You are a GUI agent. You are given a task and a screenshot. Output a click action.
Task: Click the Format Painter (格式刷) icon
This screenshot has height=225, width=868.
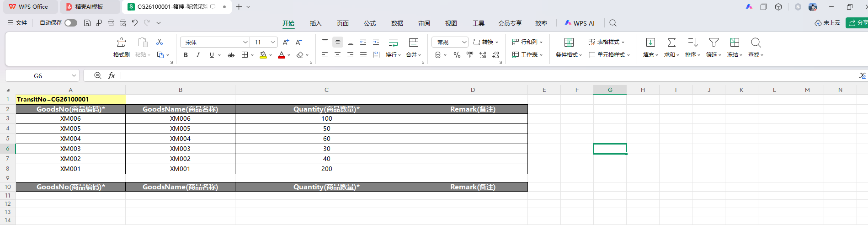121,43
